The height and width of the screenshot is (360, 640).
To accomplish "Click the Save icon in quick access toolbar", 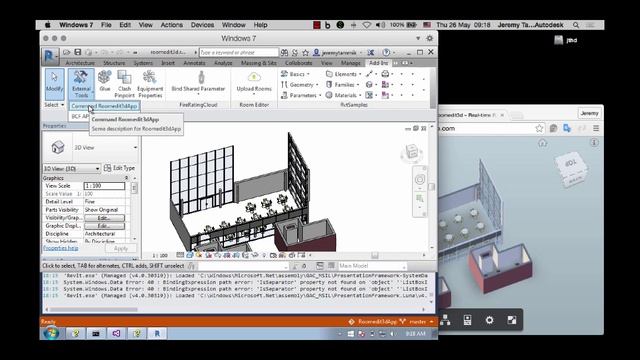I will (x=78, y=52).
